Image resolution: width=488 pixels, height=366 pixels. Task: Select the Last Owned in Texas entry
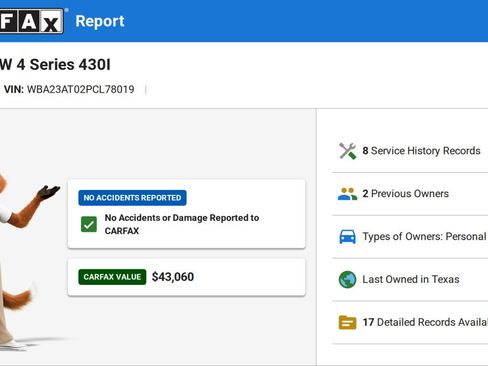410,279
